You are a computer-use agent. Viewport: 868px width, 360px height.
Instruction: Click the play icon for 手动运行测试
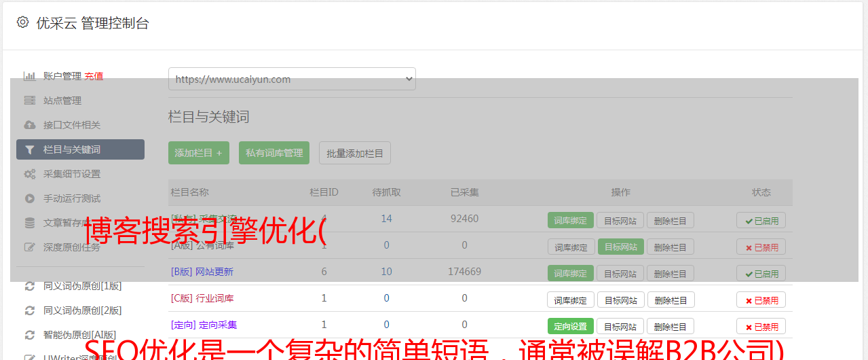click(x=29, y=198)
